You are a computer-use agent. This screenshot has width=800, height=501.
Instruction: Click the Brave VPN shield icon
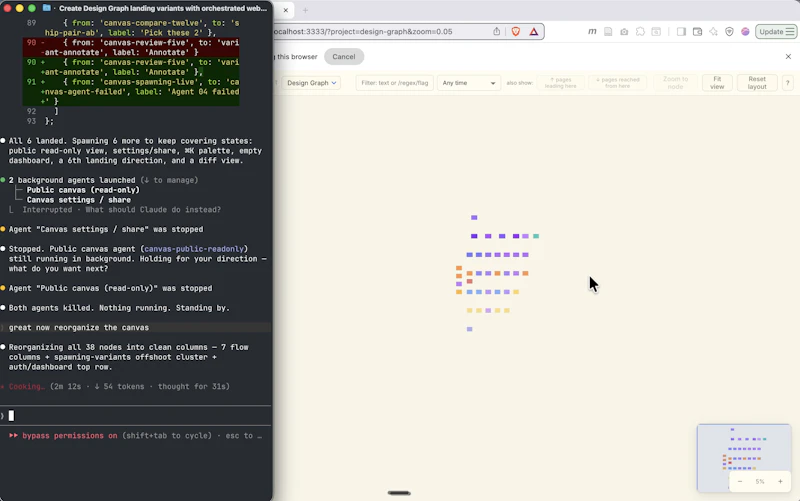(x=729, y=32)
